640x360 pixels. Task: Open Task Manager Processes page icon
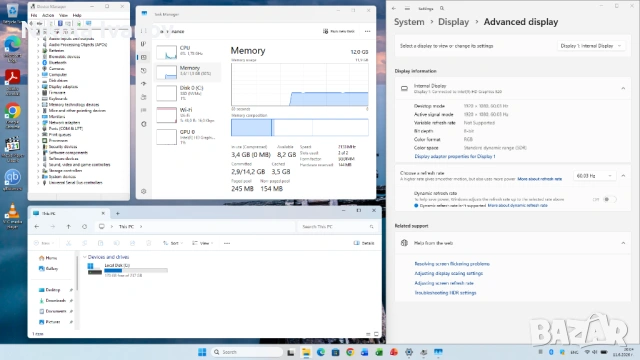[144, 44]
